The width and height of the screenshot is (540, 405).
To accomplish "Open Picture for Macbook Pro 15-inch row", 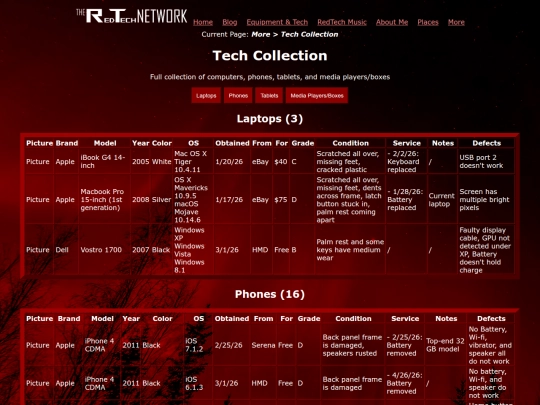I will point(38,200).
